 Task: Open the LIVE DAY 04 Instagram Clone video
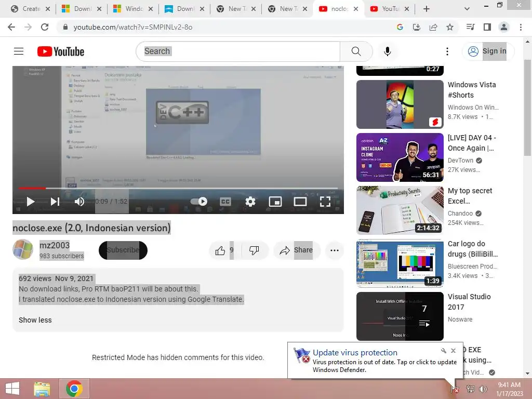[x=400, y=157]
